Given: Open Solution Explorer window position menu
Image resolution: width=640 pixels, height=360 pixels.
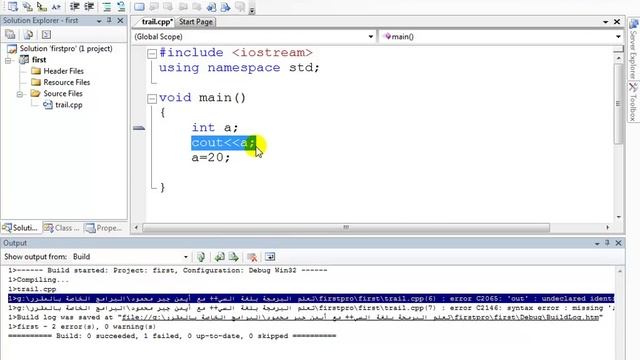Looking at the screenshot, I should tap(99, 21).
